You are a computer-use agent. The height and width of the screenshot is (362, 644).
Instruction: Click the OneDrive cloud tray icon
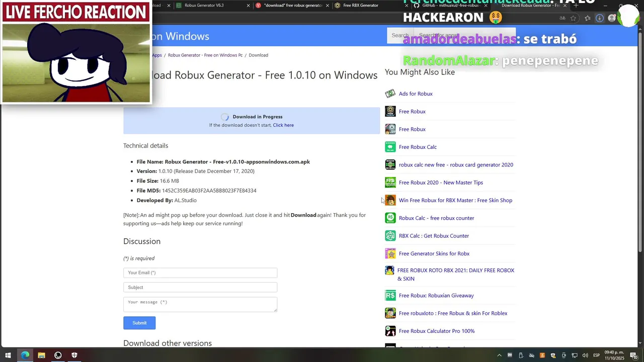point(531,355)
